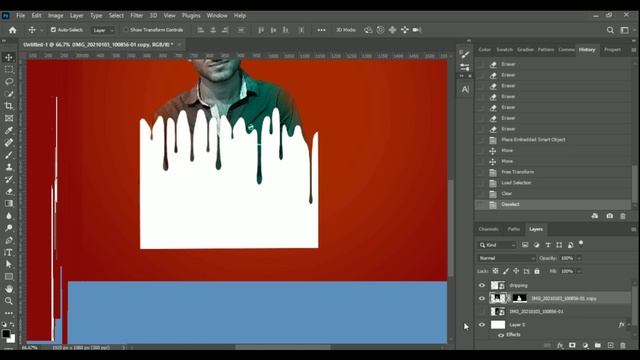Open the Filter menu
This screenshot has width=640, height=360.
click(136, 16)
